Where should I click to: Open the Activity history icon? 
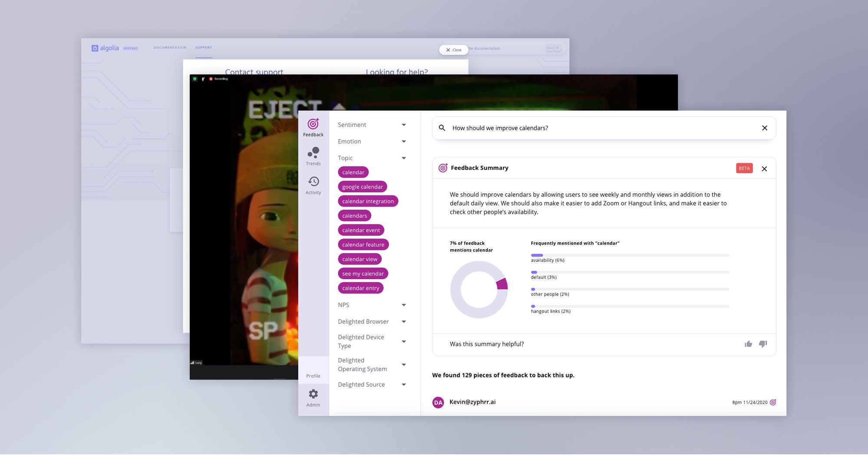313,185
